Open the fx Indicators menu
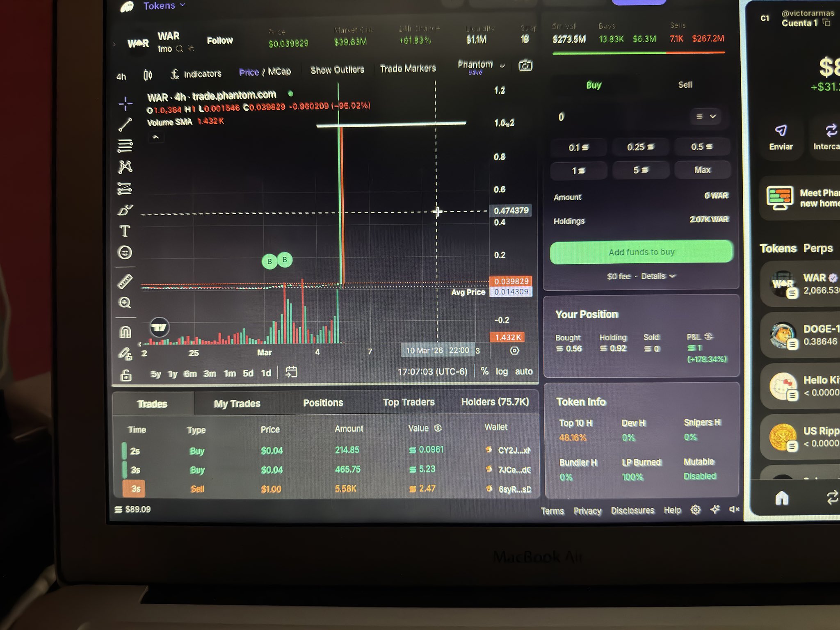 (196, 74)
